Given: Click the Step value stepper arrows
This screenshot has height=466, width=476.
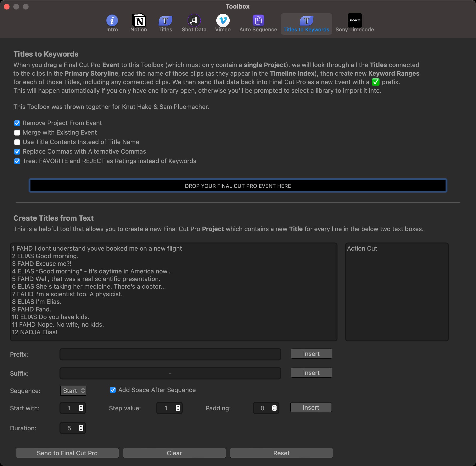Looking at the screenshot, I should tap(178, 408).
